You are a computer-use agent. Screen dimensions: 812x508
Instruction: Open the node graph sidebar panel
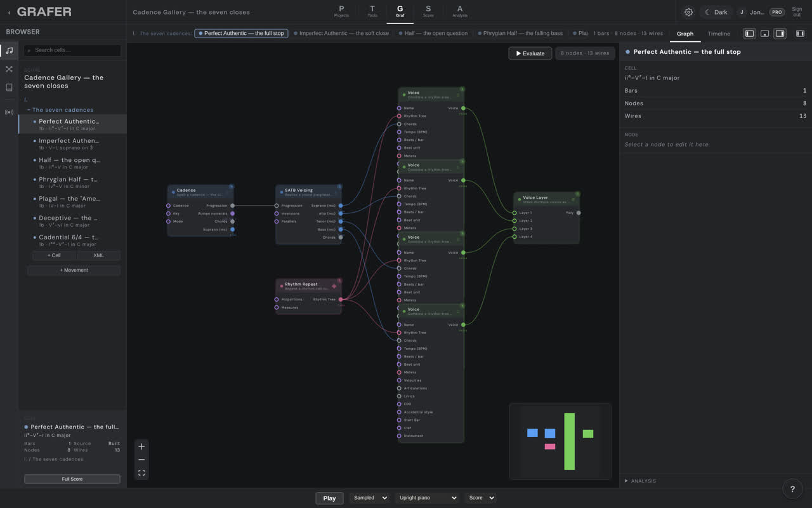[x=9, y=69]
